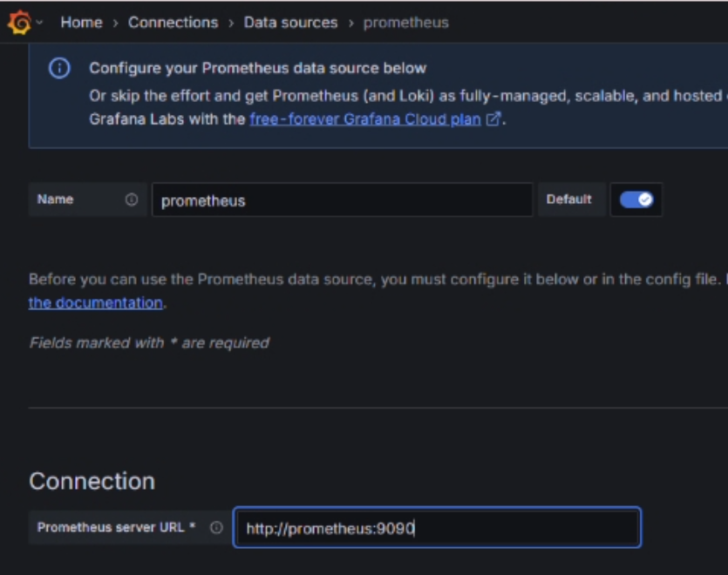Click the Name field info icon
The width and height of the screenshot is (728, 575).
coord(132,200)
